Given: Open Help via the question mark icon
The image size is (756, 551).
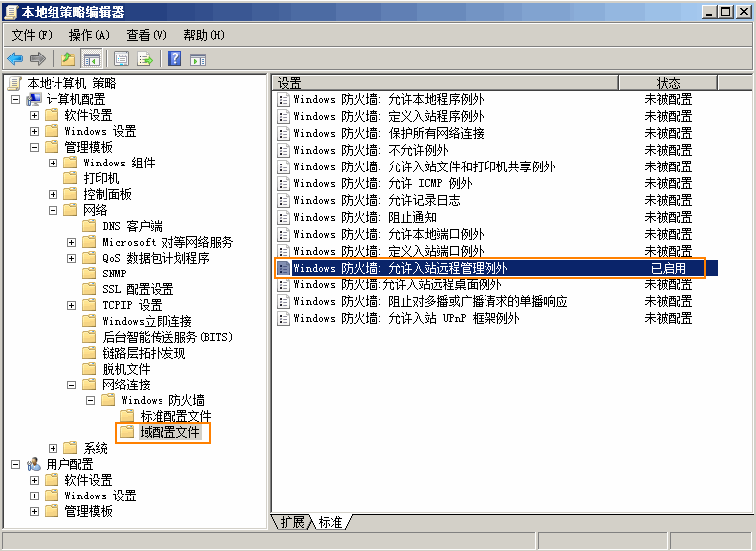Looking at the screenshot, I should point(174,58).
